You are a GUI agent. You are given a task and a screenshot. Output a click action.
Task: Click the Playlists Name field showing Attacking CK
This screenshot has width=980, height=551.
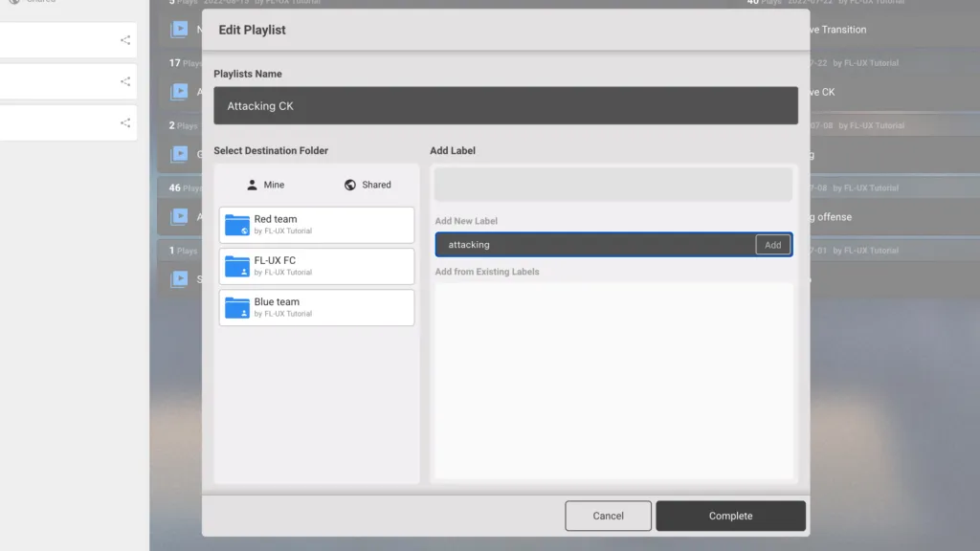coord(505,105)
